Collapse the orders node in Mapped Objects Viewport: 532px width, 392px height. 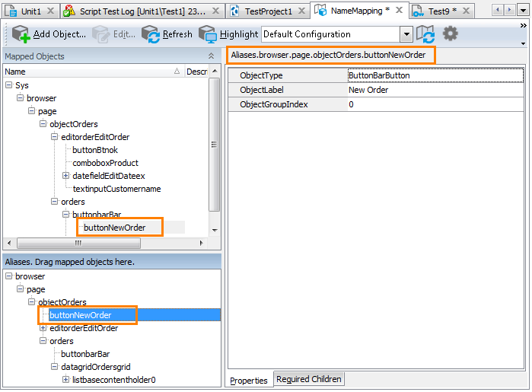pos(54,201)
